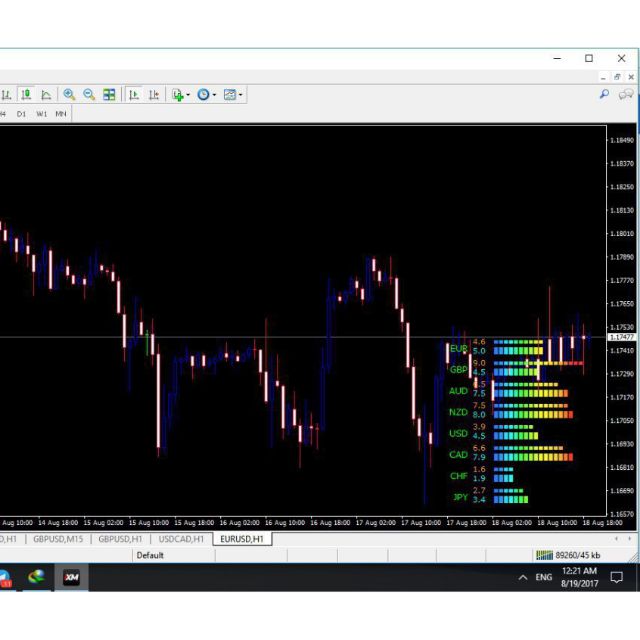Open the chat bubbles icon

click(626, 94)
